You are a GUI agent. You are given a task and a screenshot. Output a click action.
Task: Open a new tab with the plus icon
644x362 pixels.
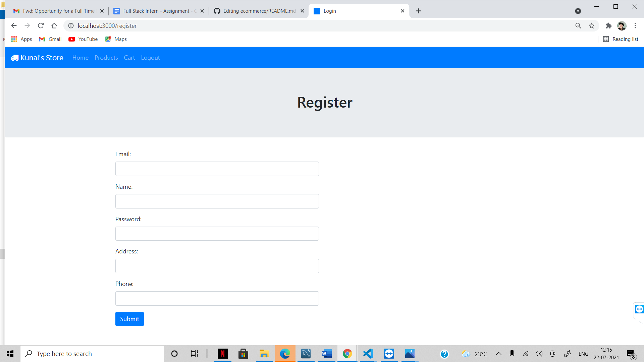pyautogui.click(x=418, y=11)
